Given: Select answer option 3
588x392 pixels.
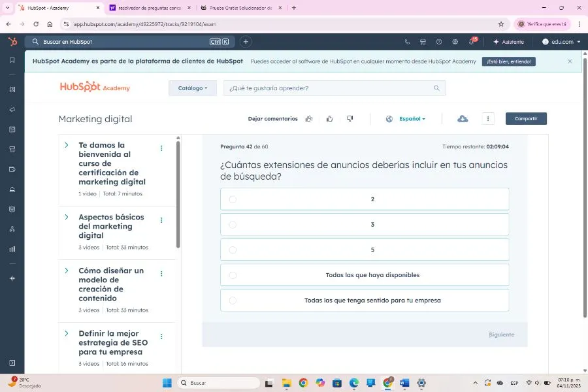Looking at the screenshot, I should click(x=365, y=224).
